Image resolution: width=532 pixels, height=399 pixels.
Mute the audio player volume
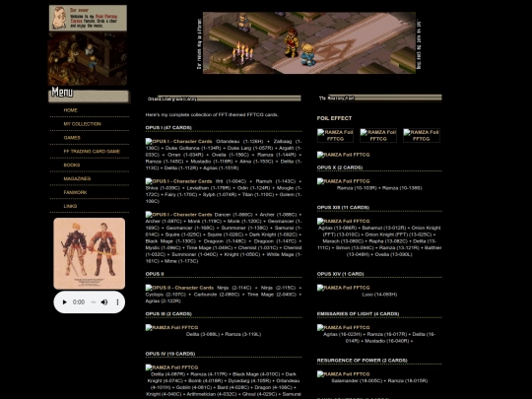pos(104,302)
